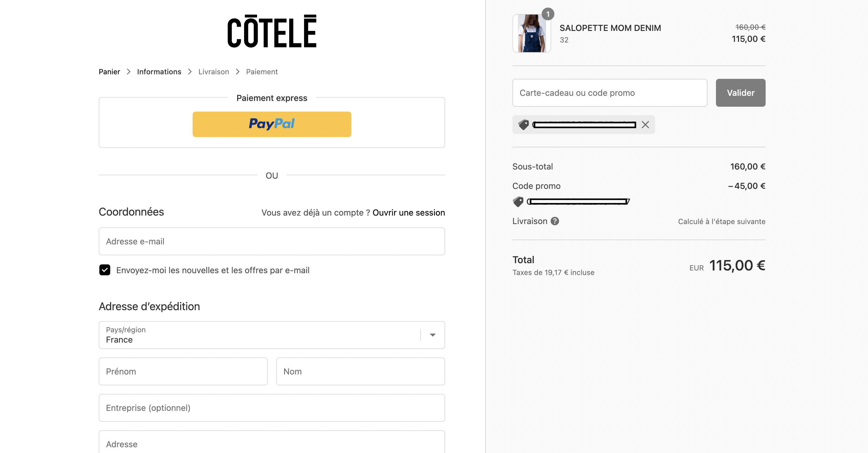
Task: Click the quantity badge on the product image
Action: coord(548,14)
